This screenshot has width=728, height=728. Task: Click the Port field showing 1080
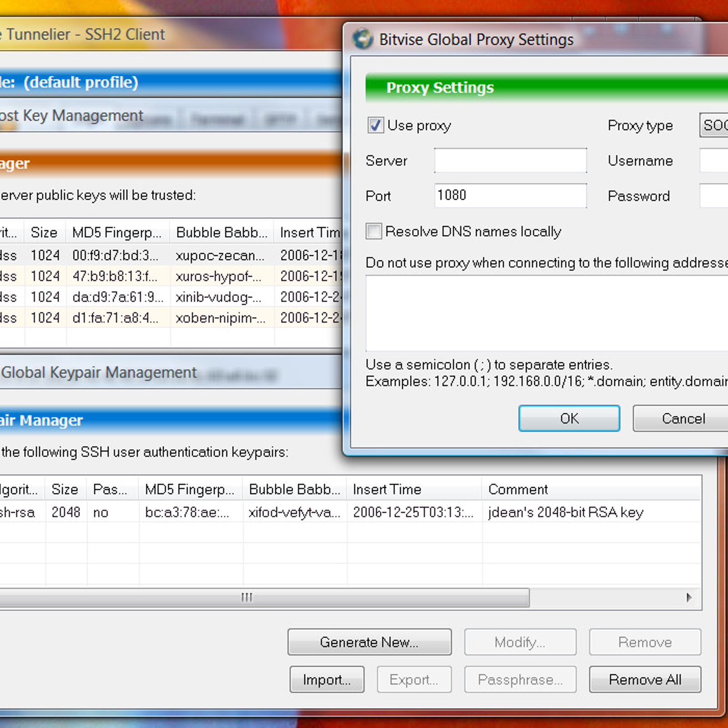[x=510, y=196]
